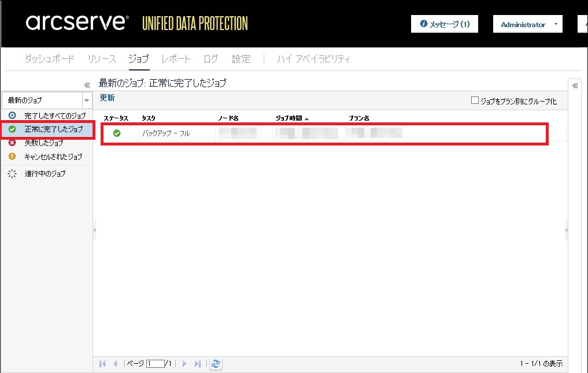Switch to the ダッシュボード tab
Image resolution: width=588 pixels, height=373 pixels.
coord(50,59)
